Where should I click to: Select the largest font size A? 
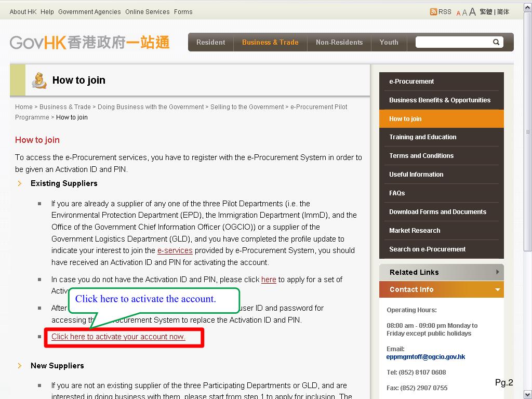coord(472,12)
